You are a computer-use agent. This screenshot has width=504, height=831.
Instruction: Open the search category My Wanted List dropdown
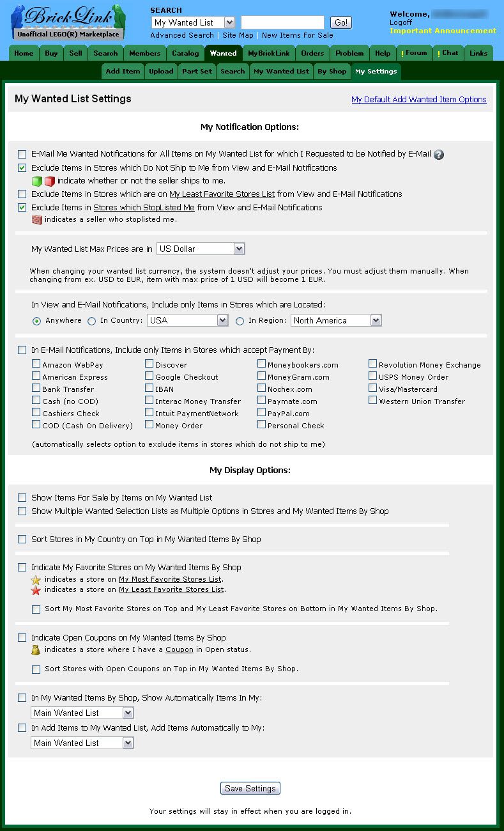click(194, 22)
